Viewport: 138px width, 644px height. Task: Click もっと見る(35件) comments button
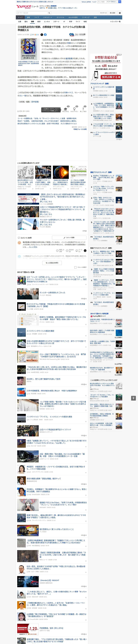click(52, 263)
